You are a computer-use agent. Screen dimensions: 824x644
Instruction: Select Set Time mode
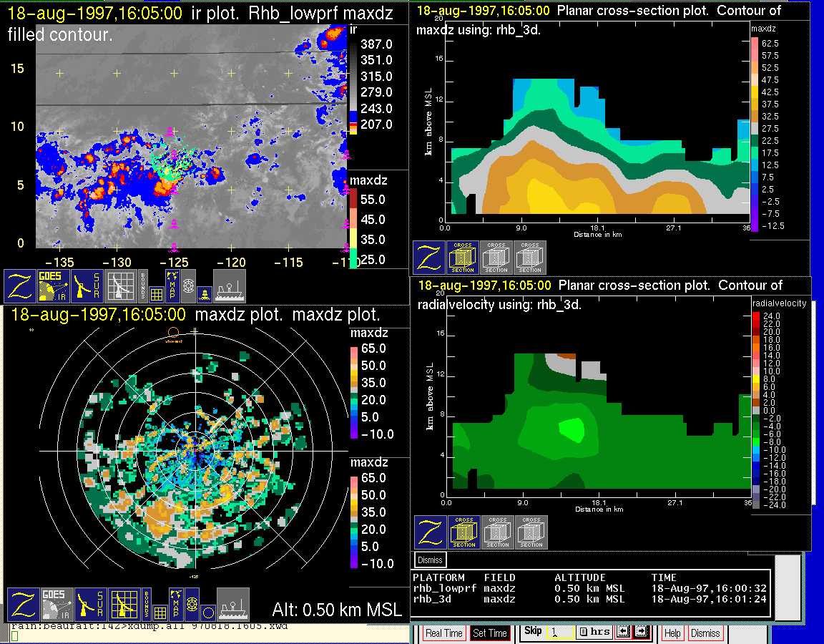tap(490, 633)
